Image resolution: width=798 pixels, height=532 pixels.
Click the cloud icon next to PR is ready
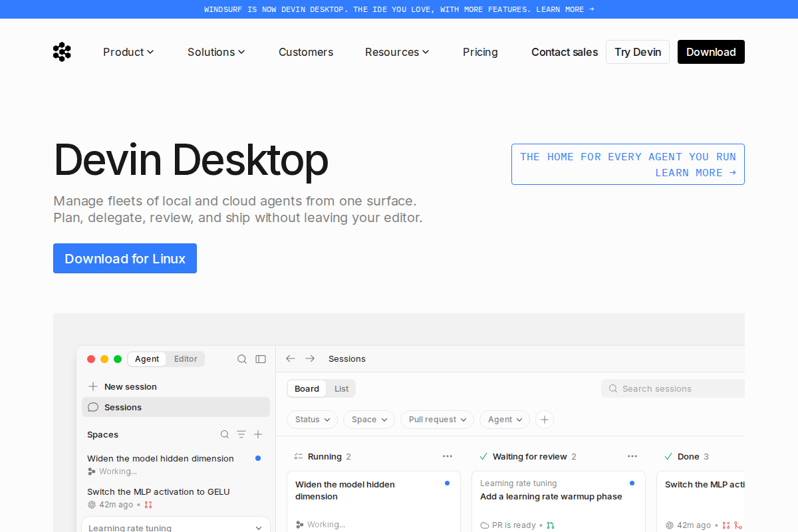click(x=485, y=525)
